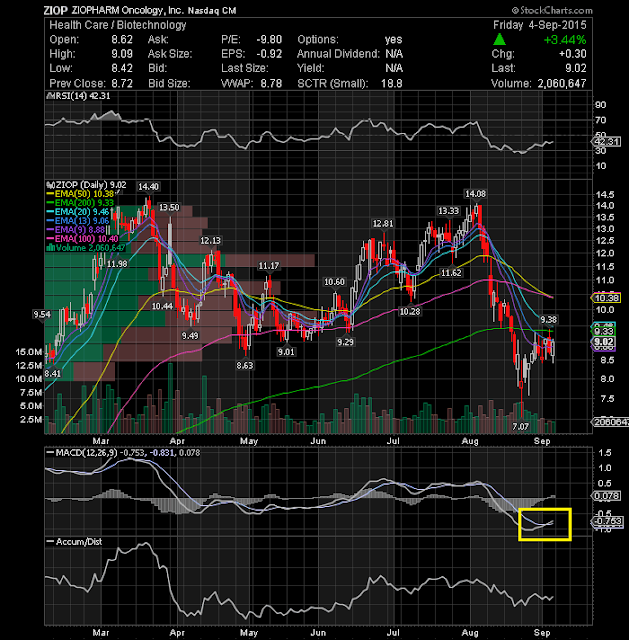This screenshot has width=629, height=640.
Task: Click the green 9.33 tag on price axis
Action: 604,331
